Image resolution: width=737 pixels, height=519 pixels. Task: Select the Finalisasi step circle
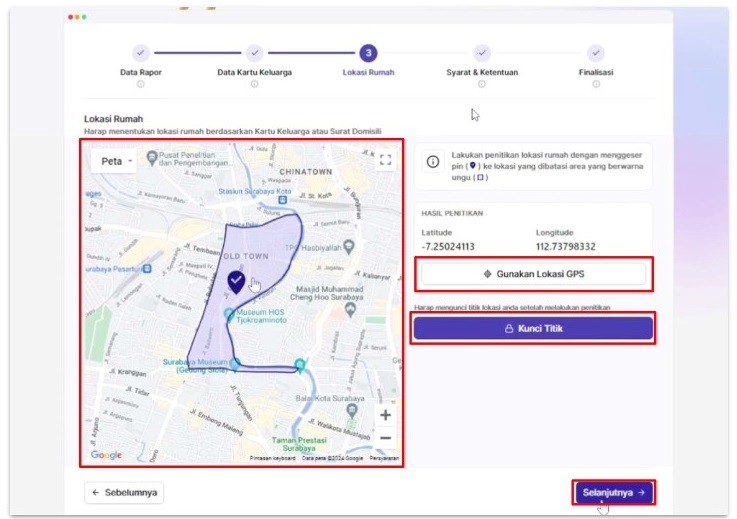(x=596, y=53)
